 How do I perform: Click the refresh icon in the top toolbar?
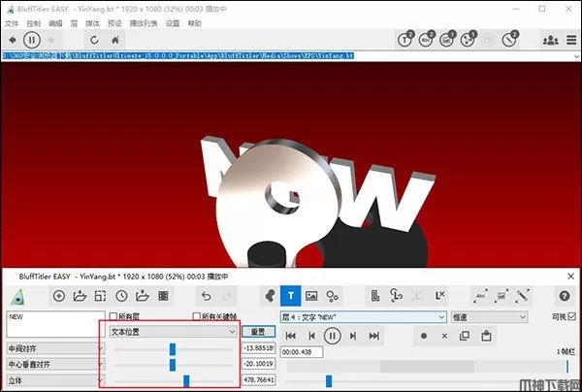(94, 40)
